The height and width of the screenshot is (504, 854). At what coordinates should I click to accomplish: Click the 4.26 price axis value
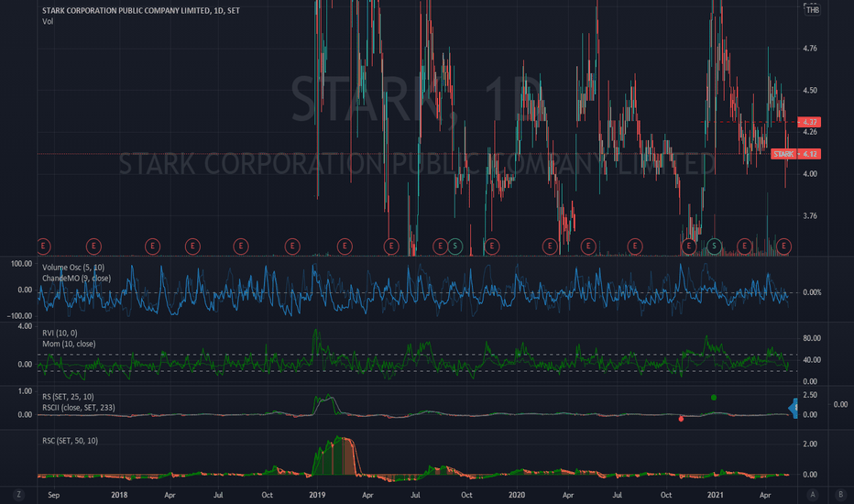(x=810, y=132)
